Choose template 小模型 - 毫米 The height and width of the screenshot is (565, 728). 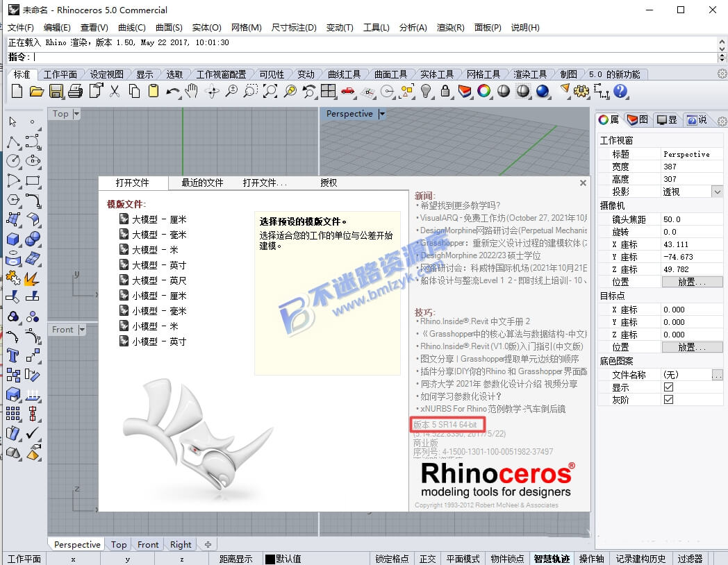[x=154, y=311]
